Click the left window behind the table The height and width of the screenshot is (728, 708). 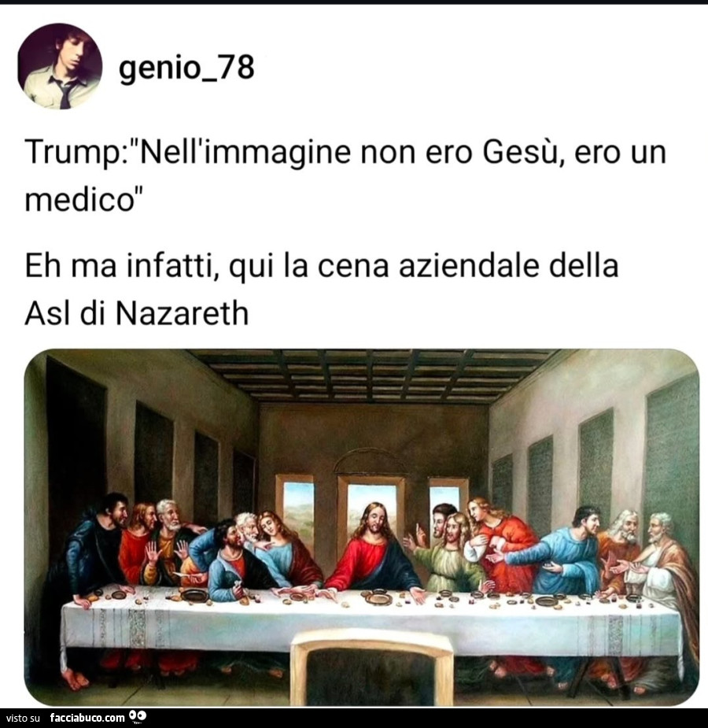pyautogui.click(x=295, y=504)
